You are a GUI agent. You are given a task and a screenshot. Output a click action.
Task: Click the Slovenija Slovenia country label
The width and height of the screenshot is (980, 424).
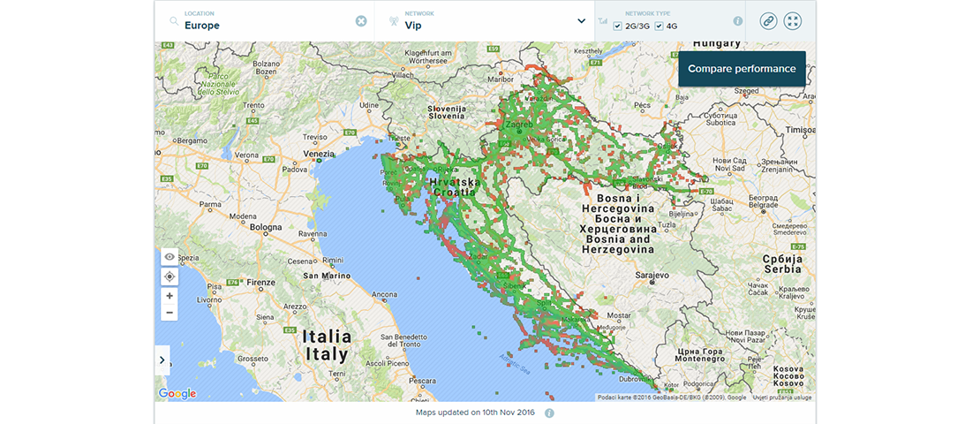click(x=446, y=112)
